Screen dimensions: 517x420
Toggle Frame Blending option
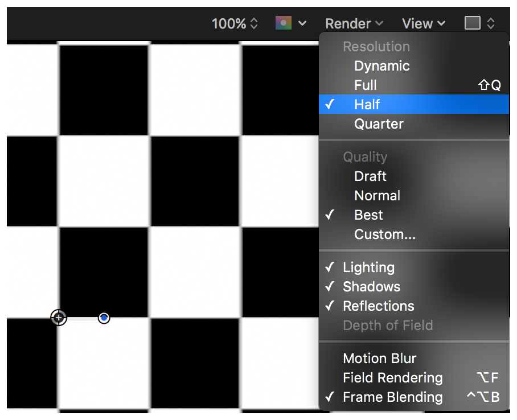click(x=392, y=397)
